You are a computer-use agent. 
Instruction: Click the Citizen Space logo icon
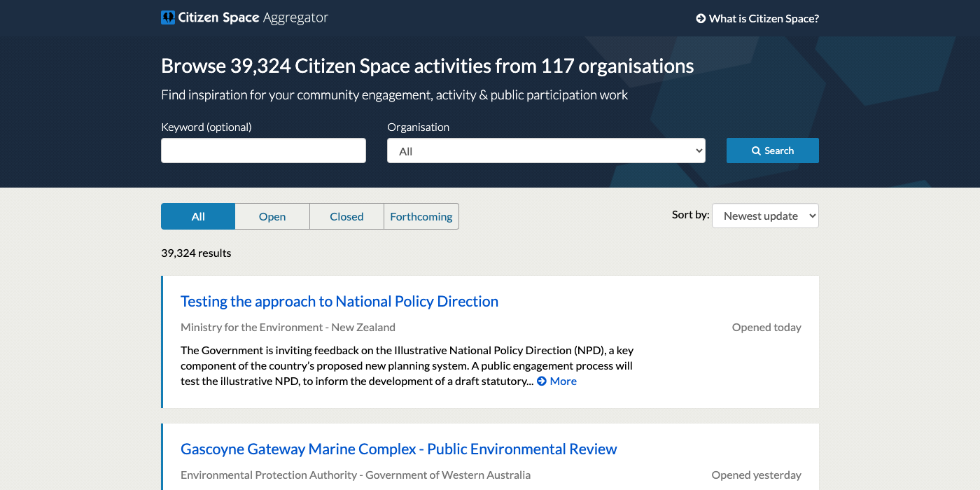(x=168, y=17)
